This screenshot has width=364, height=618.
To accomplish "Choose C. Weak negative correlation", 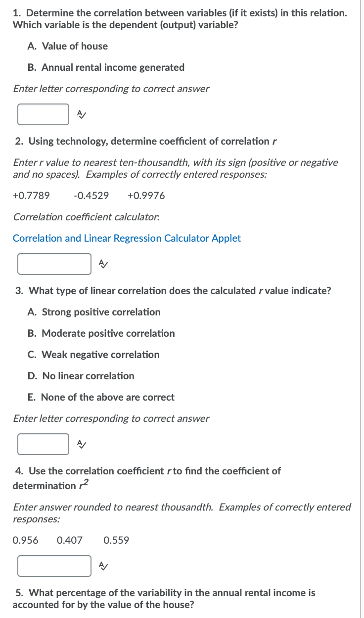I will point(93,355).
